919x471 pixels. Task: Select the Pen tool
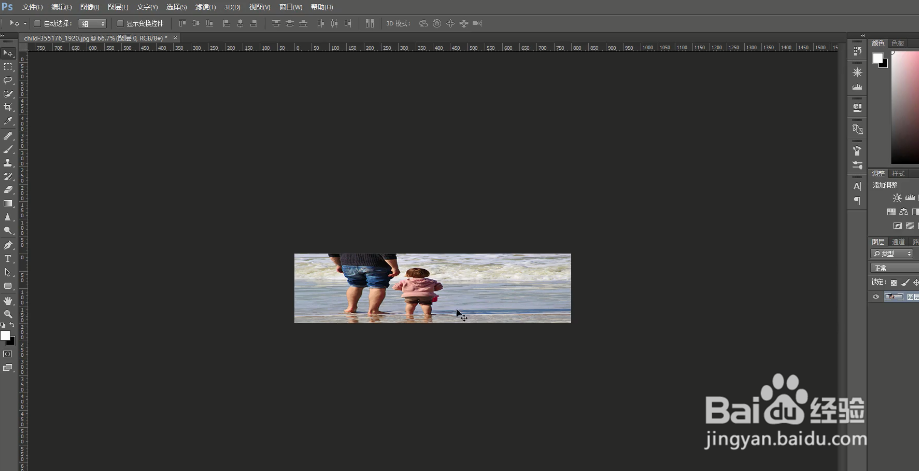8,245
